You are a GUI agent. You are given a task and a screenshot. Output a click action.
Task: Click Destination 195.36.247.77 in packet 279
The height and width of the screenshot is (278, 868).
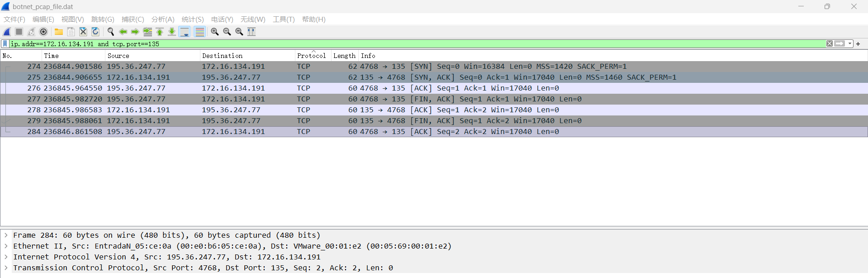231,121
